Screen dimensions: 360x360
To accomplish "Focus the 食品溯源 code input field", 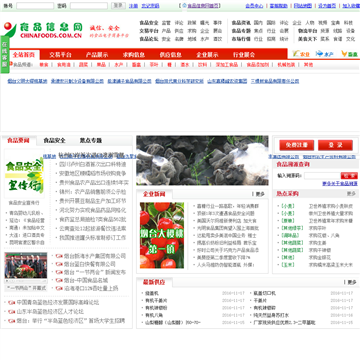I will 321,176.
